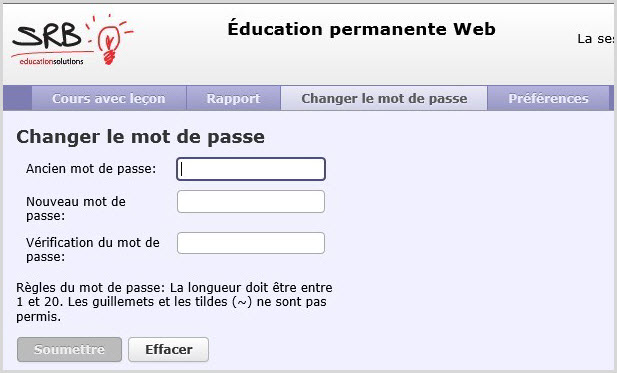
Task: Click into the Nouveau mot de passe field
Action: [x=251, y=202]
